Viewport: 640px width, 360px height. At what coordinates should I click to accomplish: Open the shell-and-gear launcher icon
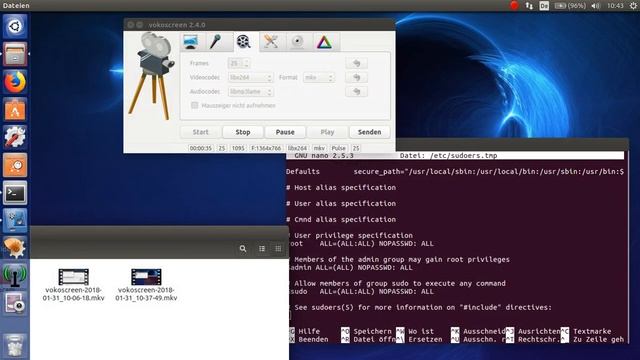click(x=15, y=249)
